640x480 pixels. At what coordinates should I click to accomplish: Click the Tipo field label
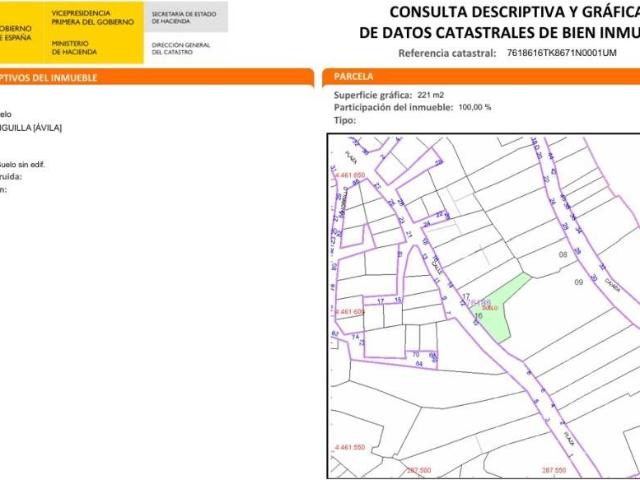344,119
